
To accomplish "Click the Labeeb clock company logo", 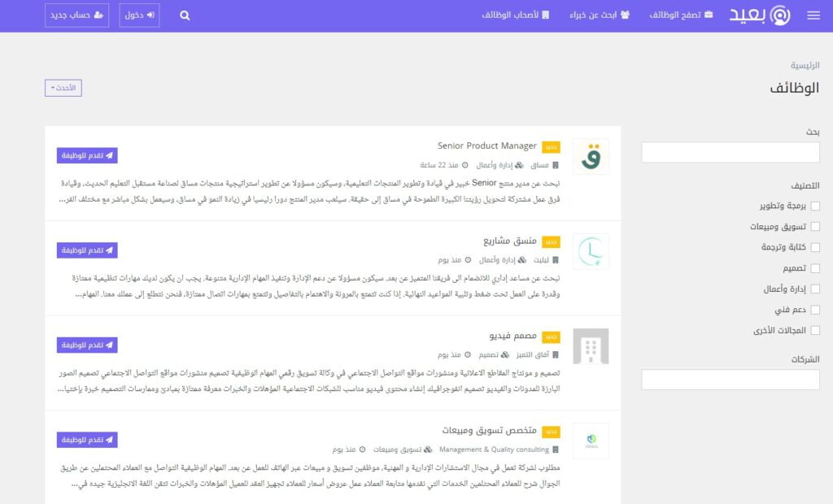I will [x=590, y=251].
